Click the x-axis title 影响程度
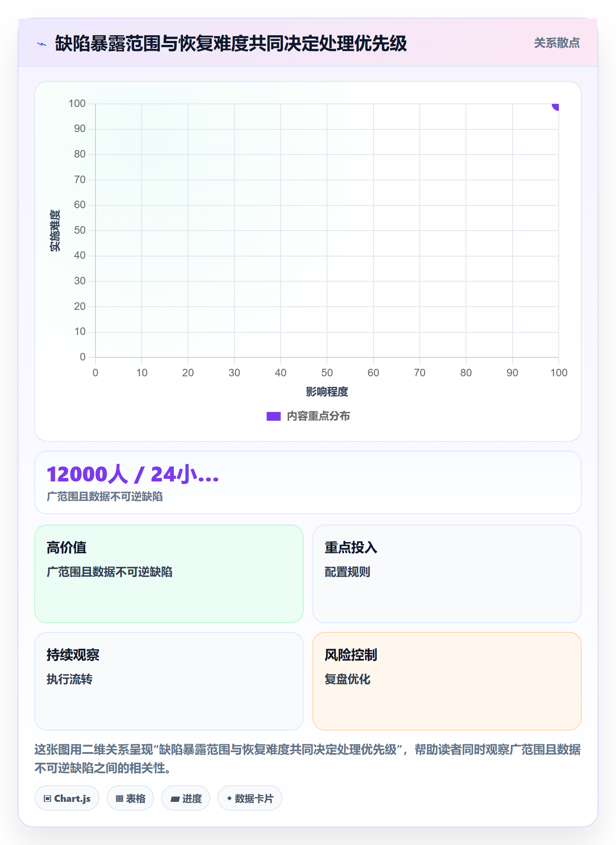 click(x=327, y=392)
